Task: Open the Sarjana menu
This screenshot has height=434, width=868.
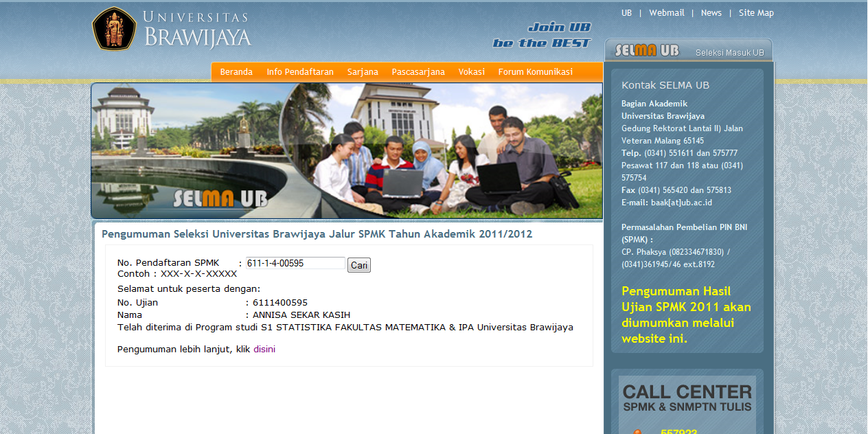Action: tap(363, 71)
